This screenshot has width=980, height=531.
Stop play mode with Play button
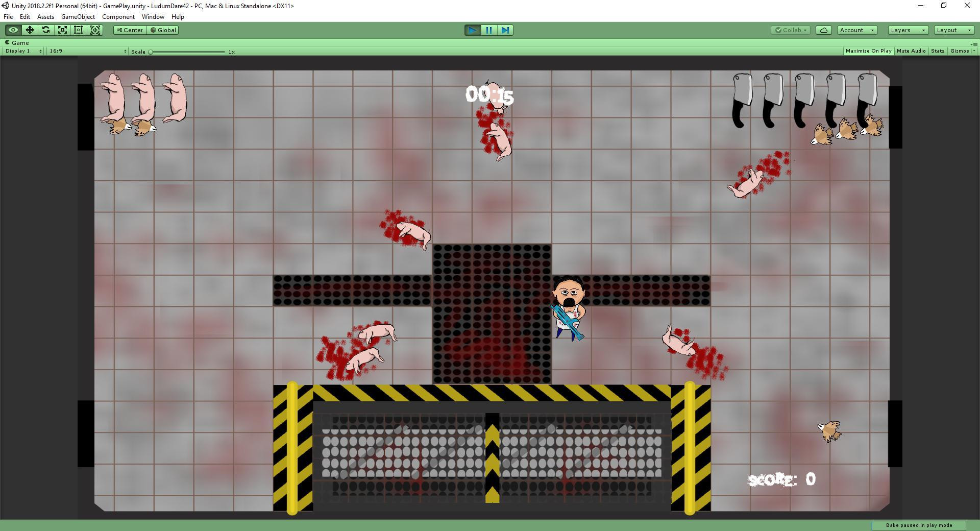pyautogui.click(x=473, y=30)
